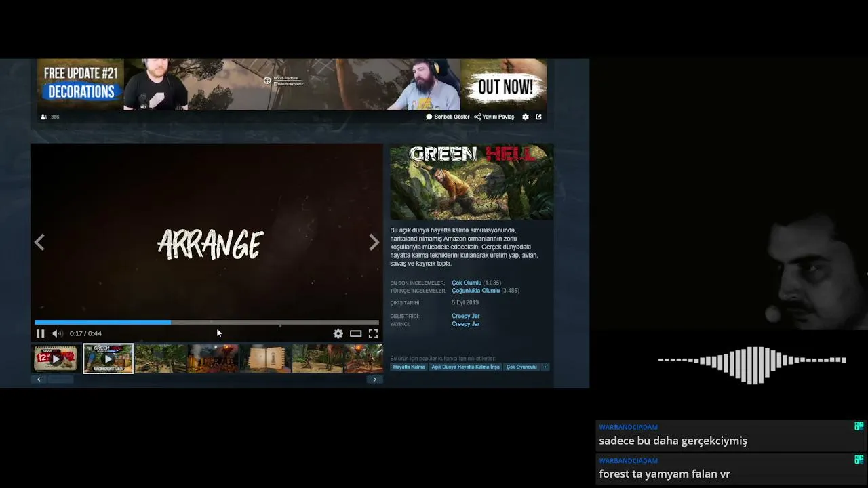Go to previous media with left arrow

point(39,242)
